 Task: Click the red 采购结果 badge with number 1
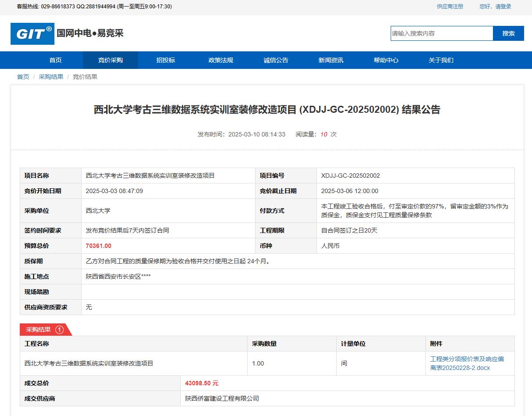coord(45,330)
